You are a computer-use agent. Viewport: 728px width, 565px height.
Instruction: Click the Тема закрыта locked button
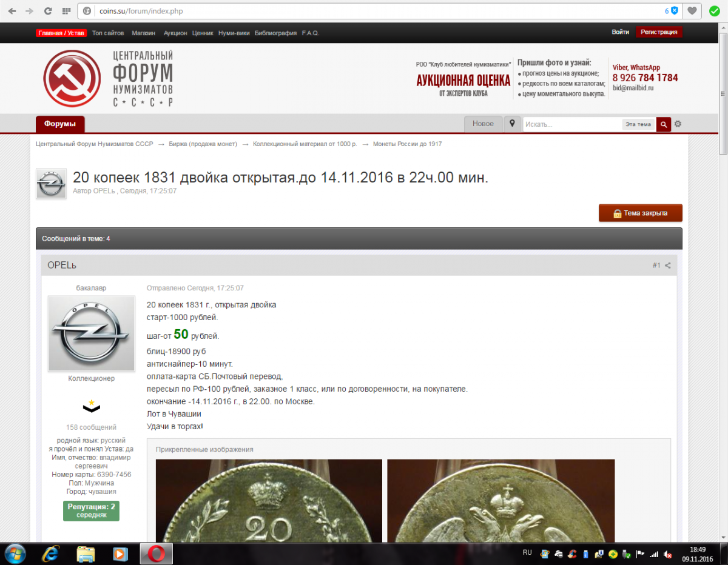(x=641, y=213)
